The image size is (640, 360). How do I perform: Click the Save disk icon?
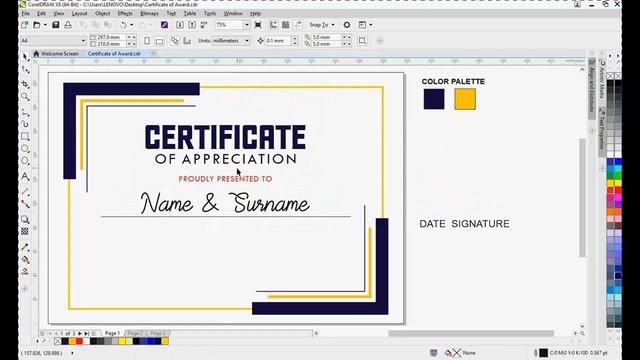coord(56,25)
